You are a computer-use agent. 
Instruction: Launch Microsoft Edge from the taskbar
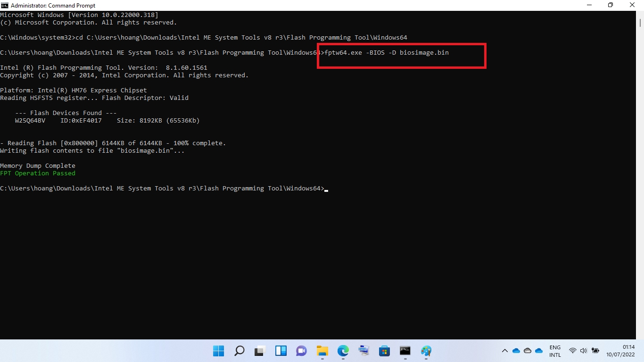(343, 351)
